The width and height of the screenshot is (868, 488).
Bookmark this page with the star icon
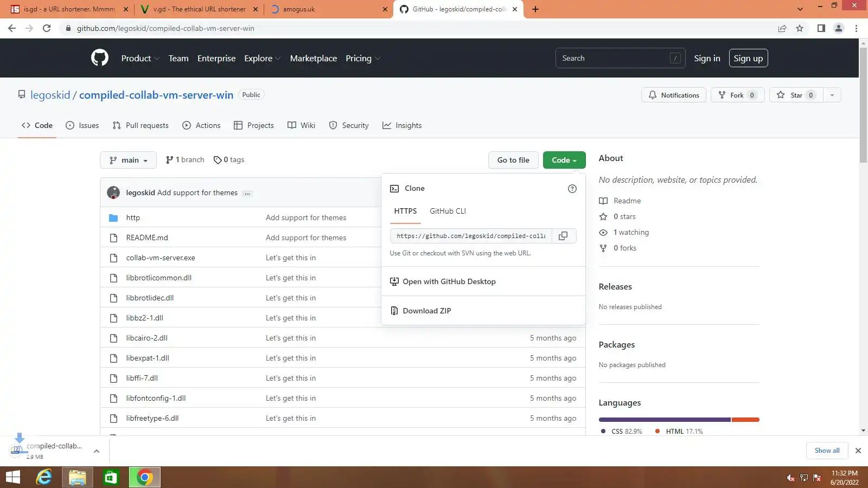point(800,28)
